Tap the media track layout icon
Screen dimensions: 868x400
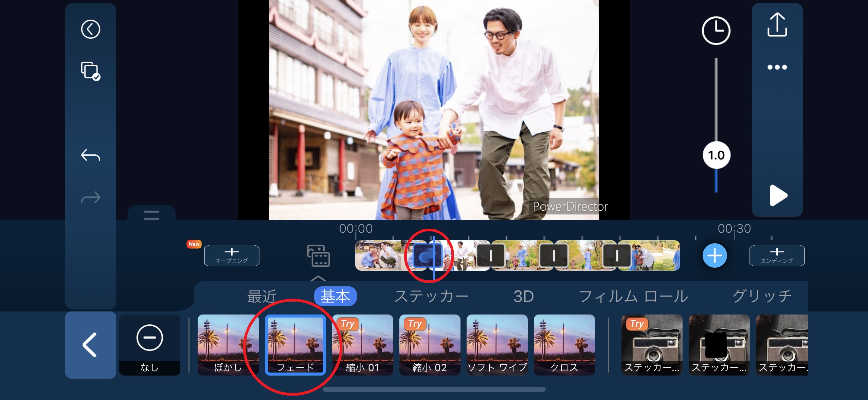tap(318, 256)
